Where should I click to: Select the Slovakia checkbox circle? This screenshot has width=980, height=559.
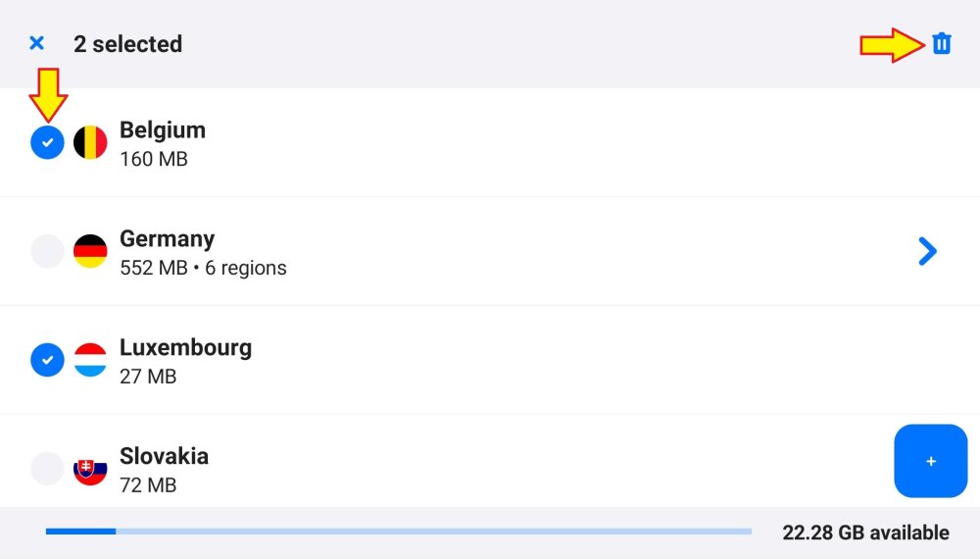pyautogui.click(x=47, y=469)
